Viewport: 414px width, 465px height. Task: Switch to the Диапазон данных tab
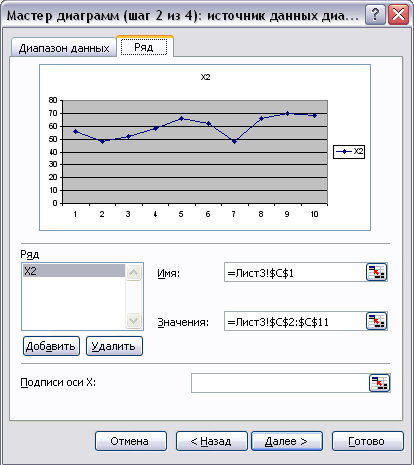click(x=64, y=48)
